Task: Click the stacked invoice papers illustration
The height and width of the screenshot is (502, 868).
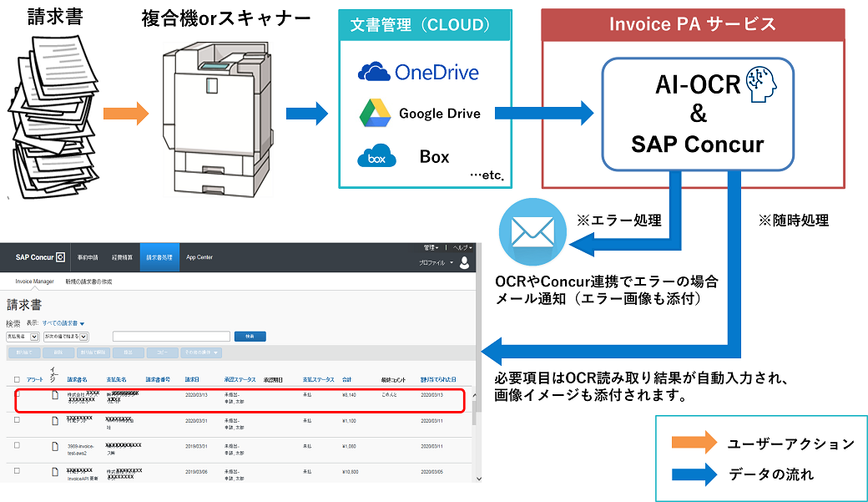Action: (x=53, y=116)
